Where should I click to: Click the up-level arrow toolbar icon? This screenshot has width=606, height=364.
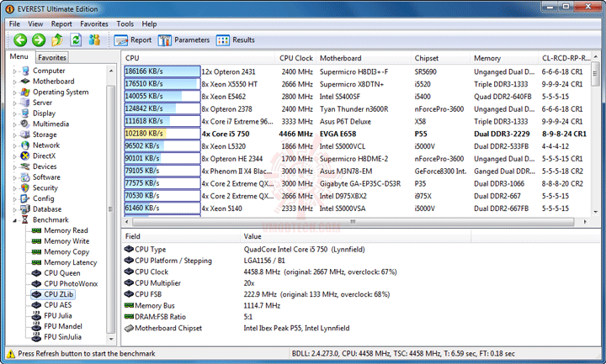point(57,40)
